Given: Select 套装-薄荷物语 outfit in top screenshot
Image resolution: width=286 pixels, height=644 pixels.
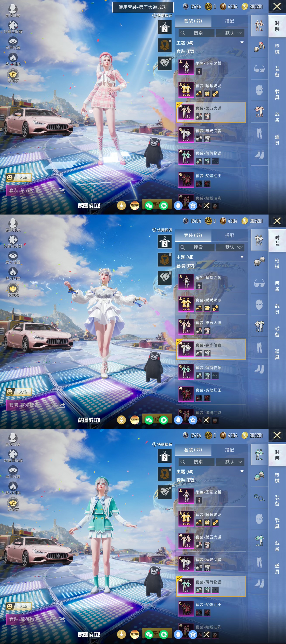Looking at the screenshot, I should pyautogui.click(x=211, y=157).
